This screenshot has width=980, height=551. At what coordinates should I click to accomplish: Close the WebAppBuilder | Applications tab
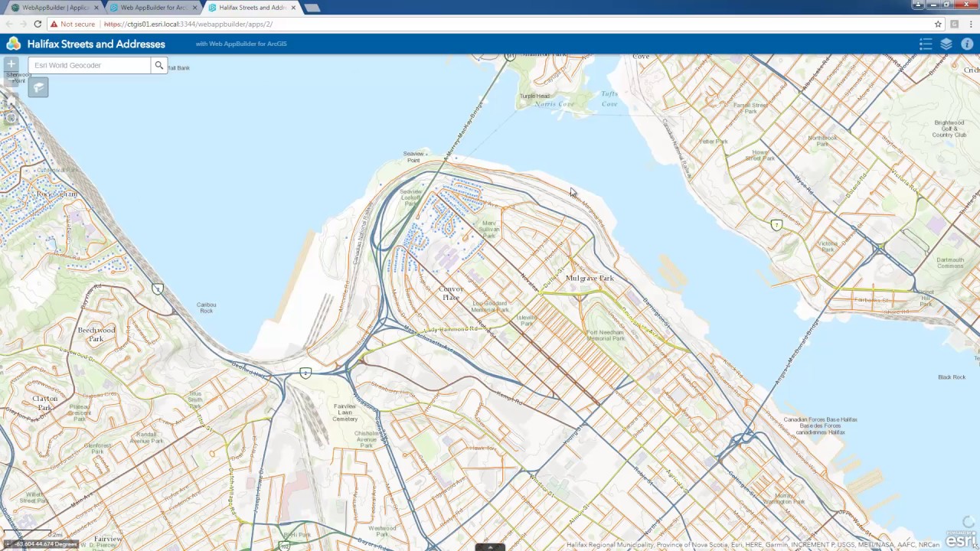(96, 8)
